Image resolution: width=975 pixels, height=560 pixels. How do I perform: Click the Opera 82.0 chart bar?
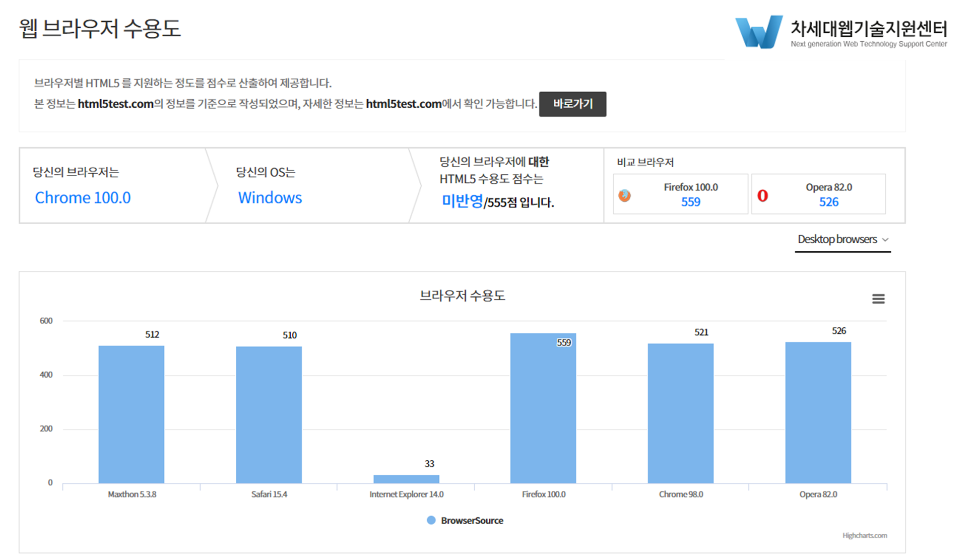pos(818,412)
